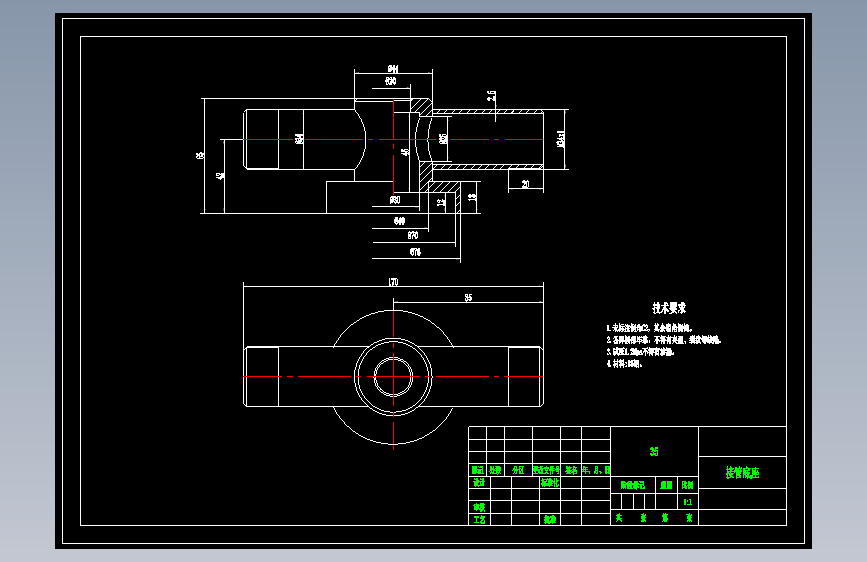Click the "85" half-length dimension text

[x=468, y=298]
